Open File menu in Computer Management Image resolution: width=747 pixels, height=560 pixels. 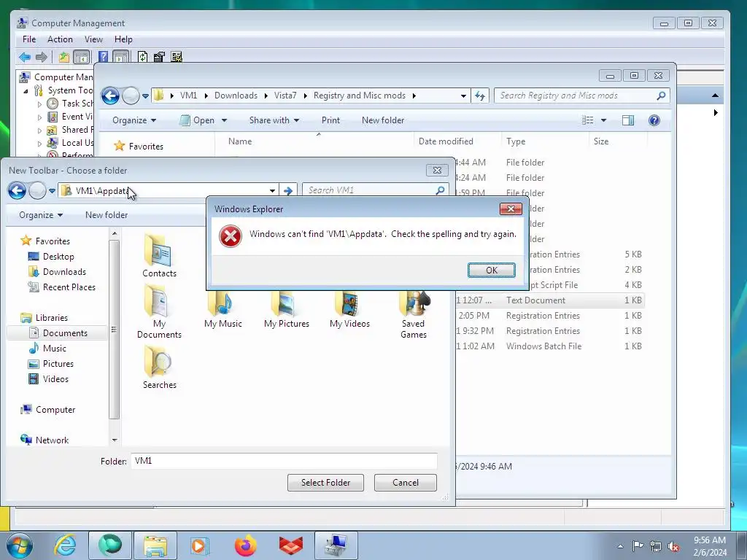pos(29,39)
